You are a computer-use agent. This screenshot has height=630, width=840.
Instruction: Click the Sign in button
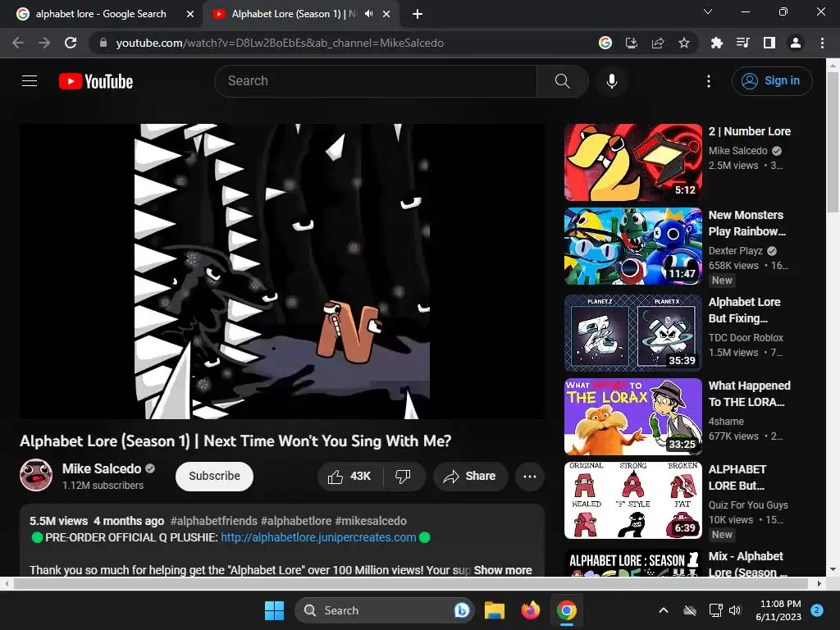(772, 81)
